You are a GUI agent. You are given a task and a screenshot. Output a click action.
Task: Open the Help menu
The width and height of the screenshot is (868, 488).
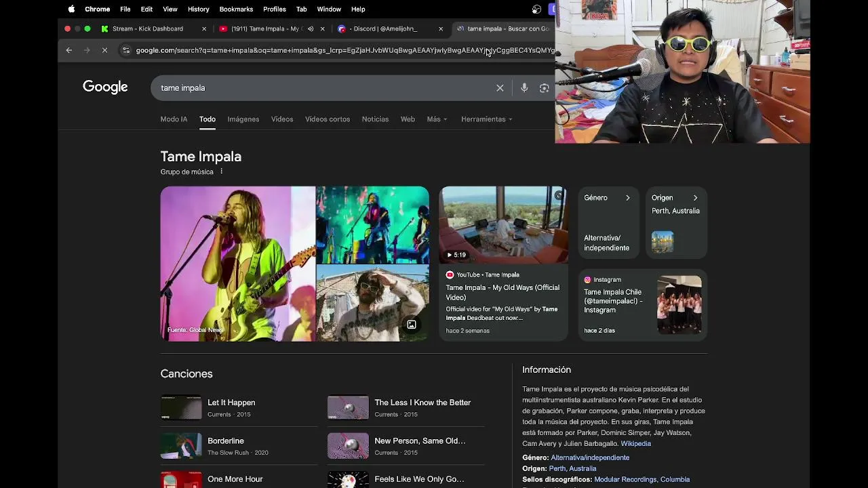coord(358,9)
